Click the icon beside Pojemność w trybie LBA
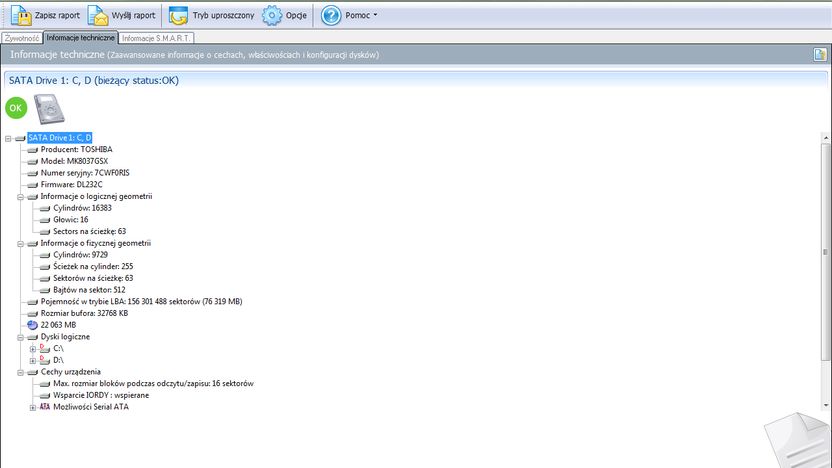 32,302
